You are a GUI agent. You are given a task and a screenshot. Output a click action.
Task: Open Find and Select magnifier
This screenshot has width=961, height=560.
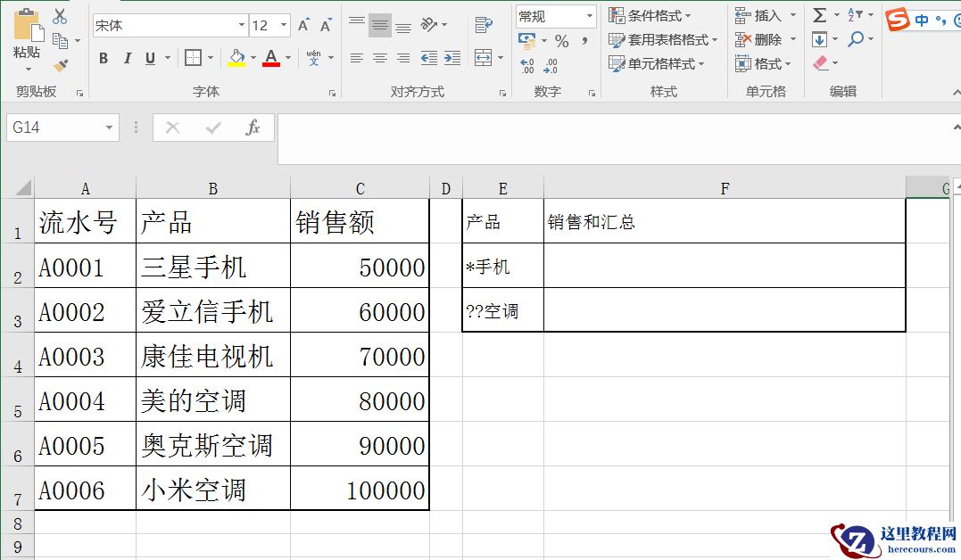click(x=857, y=40)
